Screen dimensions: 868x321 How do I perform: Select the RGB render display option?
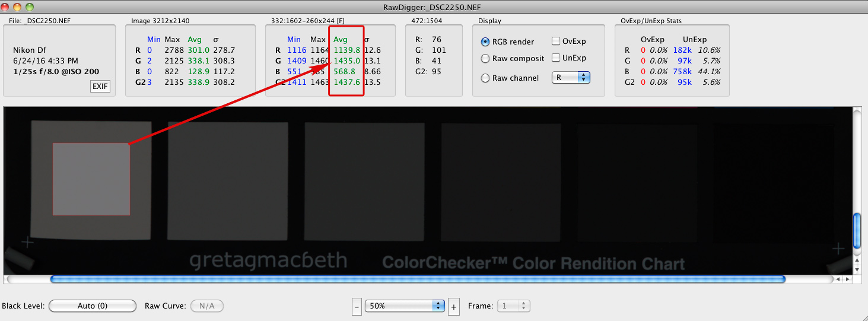coord(485,42)
